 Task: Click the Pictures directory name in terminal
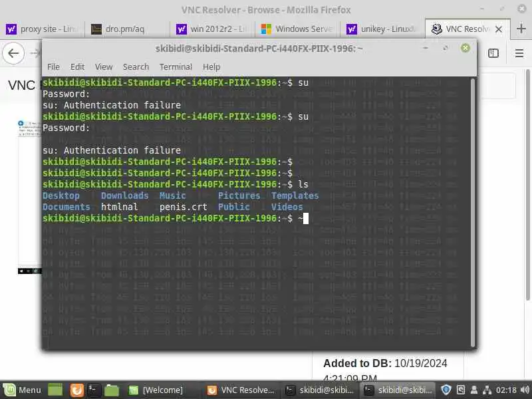[x=239, y=196]
